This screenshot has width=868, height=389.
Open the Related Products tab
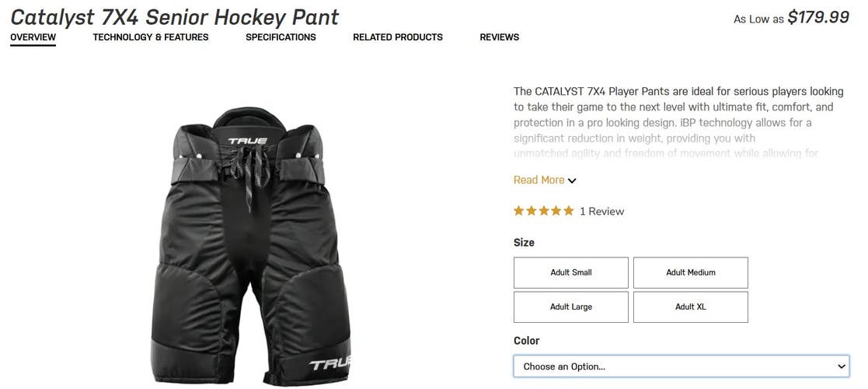[x=398, y=37]
